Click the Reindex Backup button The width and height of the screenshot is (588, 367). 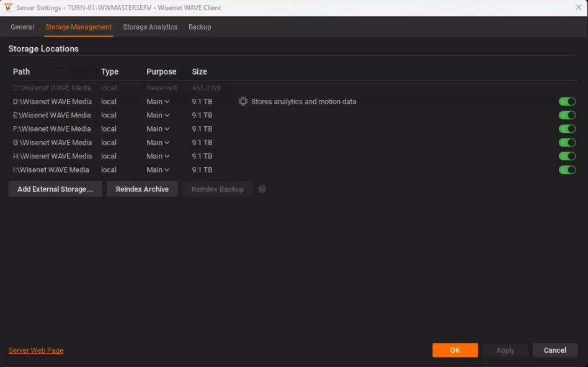click(x=218, y=189)
